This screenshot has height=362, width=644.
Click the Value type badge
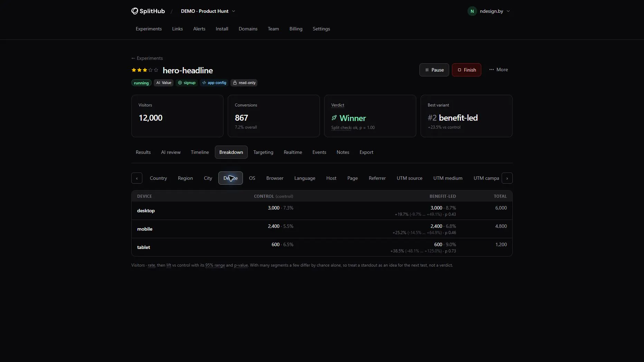click(163, 83)
